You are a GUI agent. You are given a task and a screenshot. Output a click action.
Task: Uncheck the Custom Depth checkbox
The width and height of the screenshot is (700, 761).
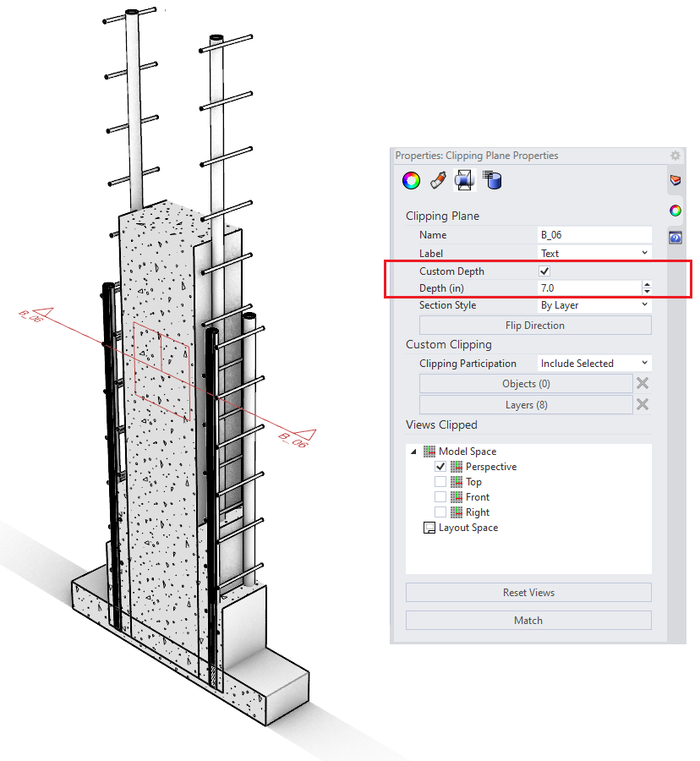coord(544,271)
